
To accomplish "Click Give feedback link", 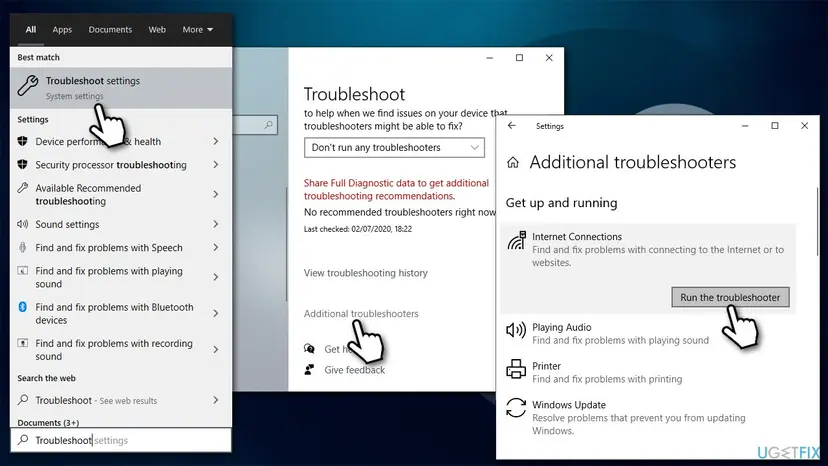I will (x=354, y=370).
